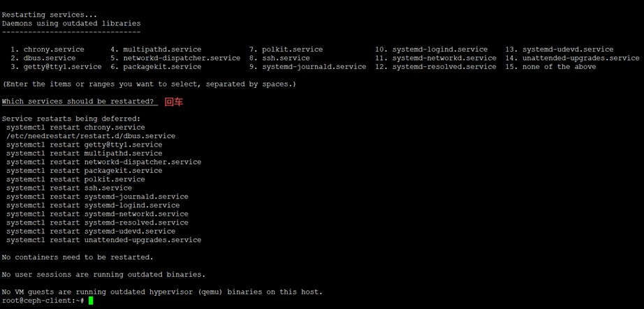Select option 15 'none of the above'
The image size is (644, 309).
click(559, 67)
